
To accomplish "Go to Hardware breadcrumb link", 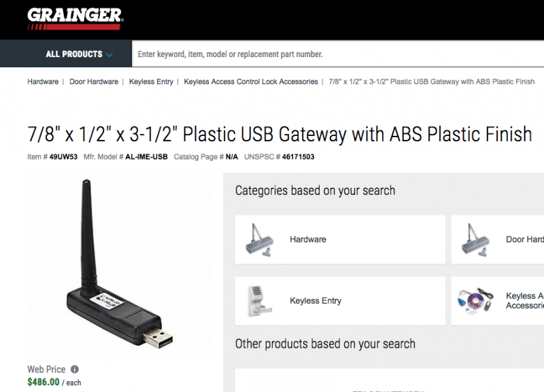I will [43, 82].
